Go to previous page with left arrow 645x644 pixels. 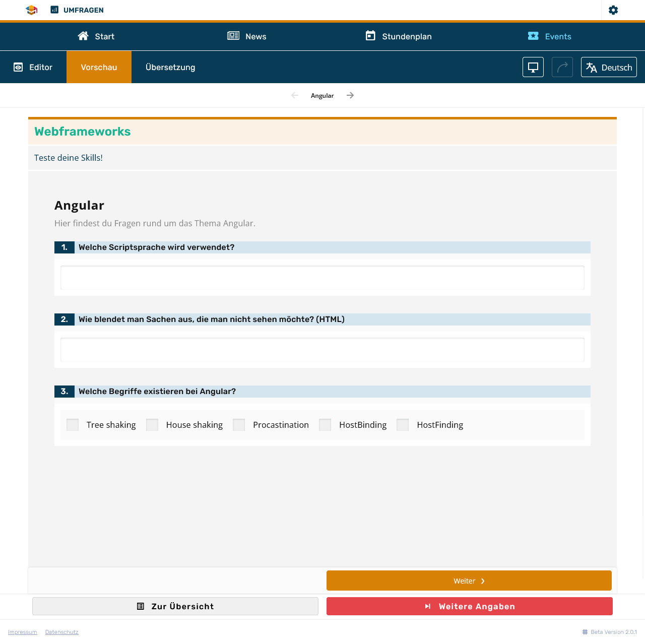pyautogui.click(x=295, y=95)
